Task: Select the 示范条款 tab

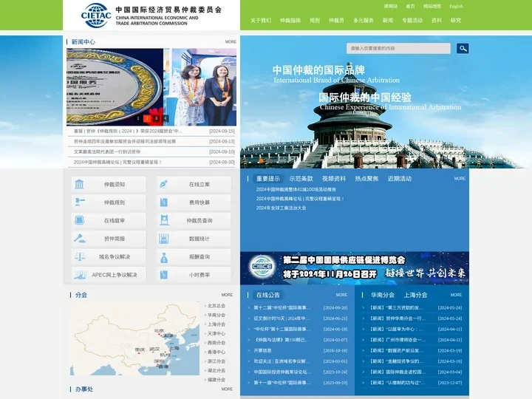Action: [x=301, y=179]
